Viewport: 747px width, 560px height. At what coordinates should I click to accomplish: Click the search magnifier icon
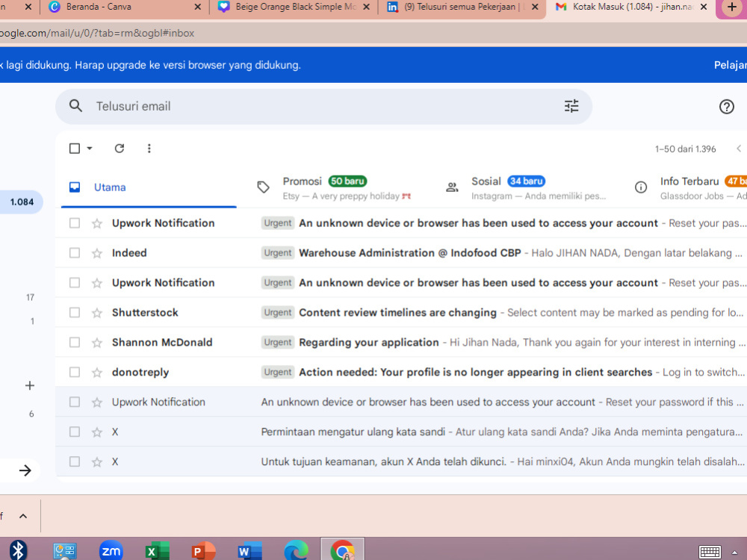coord(75,106)
